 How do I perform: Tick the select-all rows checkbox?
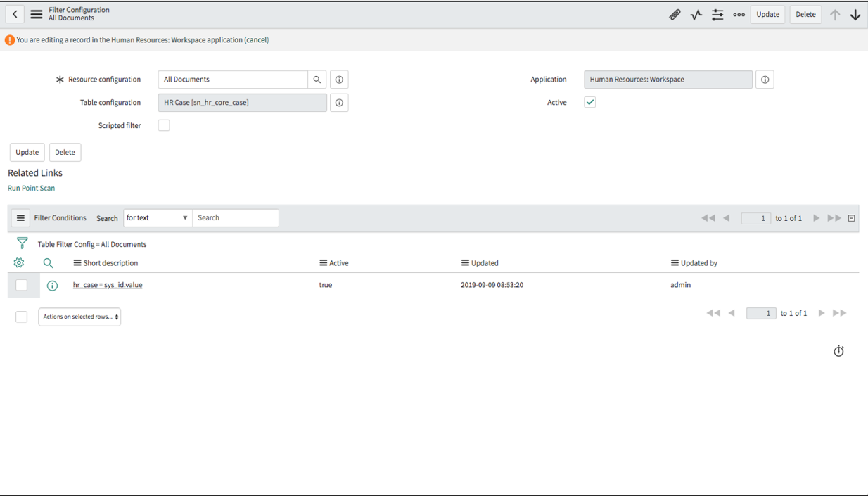[x=21, y=317]
